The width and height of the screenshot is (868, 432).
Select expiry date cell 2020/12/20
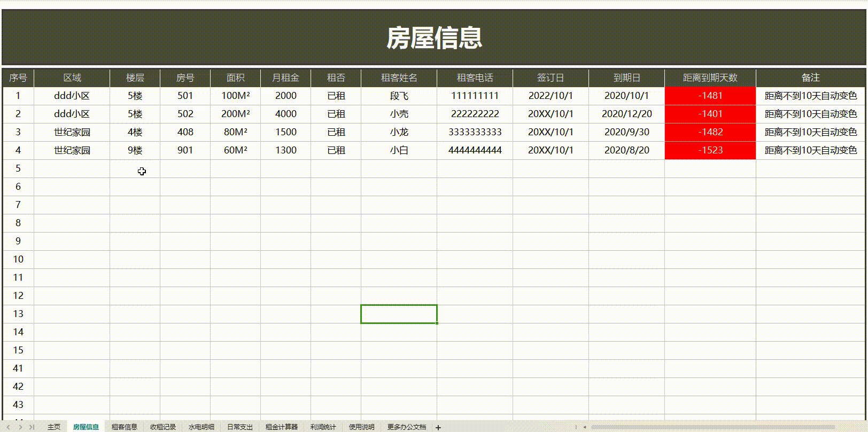click(x=627, y=114)
